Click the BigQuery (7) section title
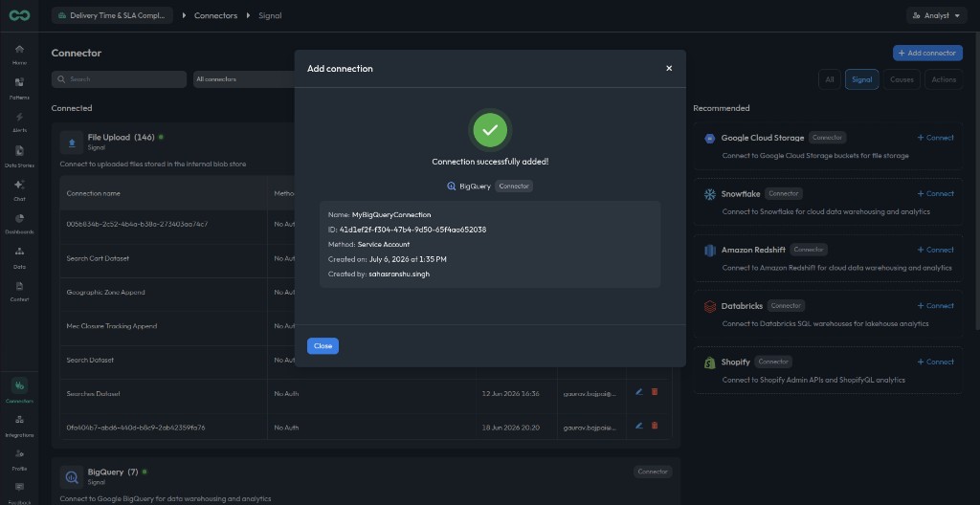 (113, 472)
